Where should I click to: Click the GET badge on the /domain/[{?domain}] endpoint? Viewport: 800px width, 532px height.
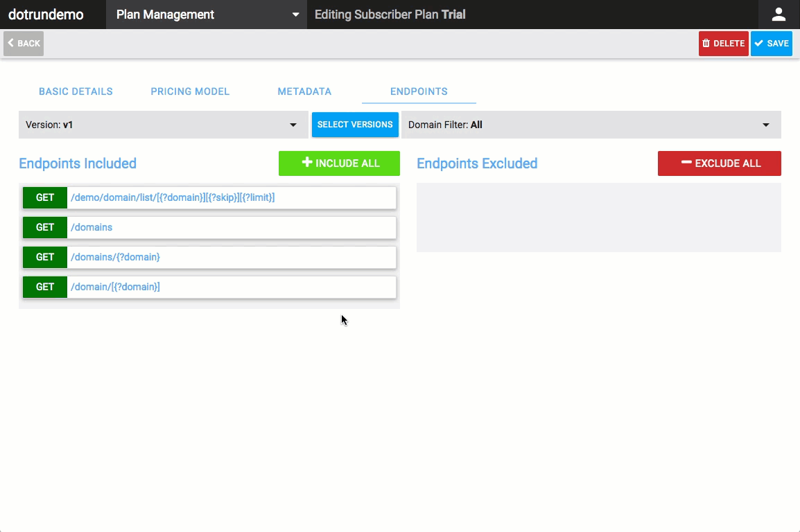pyautogui.click(x=44, y=287)
